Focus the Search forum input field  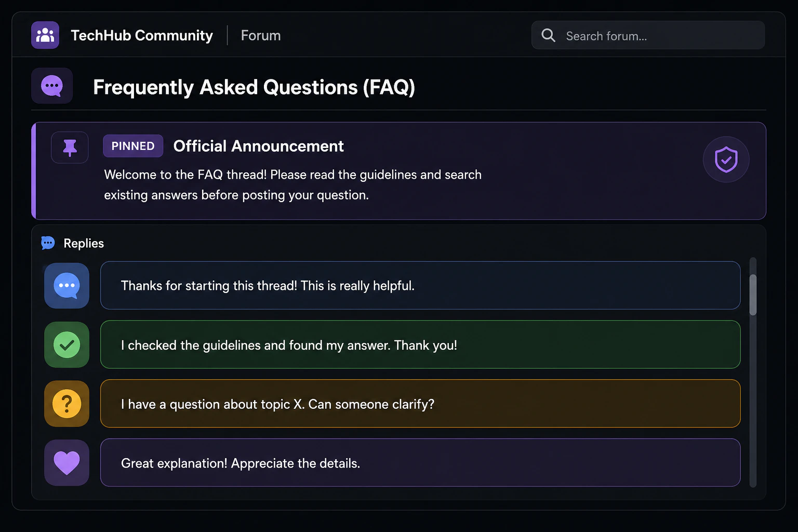(x=648, y=35)
